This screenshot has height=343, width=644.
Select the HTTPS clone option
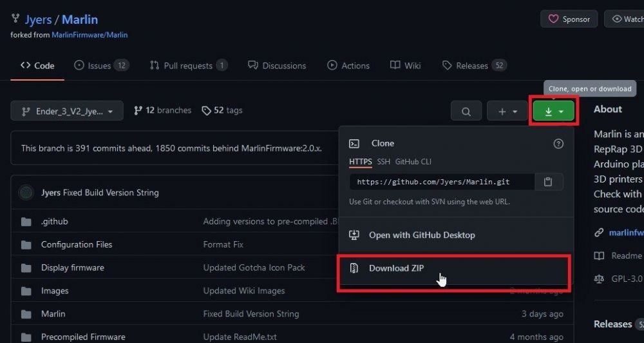tap(360, 162)
